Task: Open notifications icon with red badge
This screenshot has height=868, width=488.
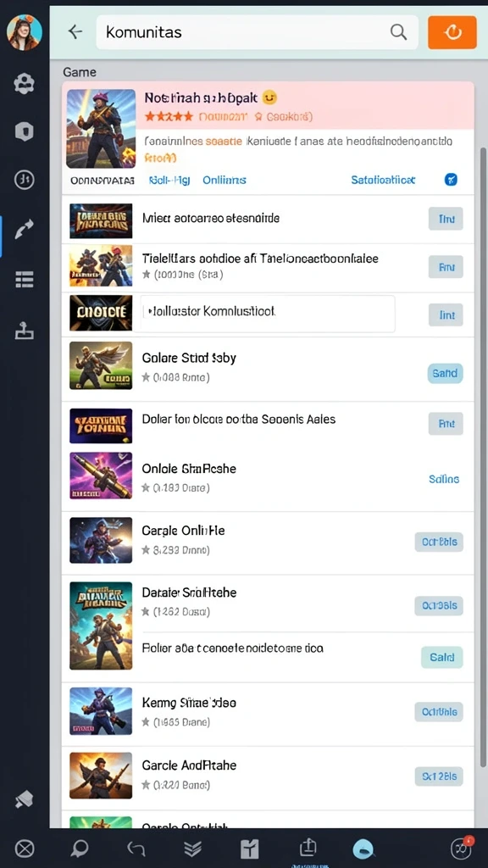Action: pos(460,847)
